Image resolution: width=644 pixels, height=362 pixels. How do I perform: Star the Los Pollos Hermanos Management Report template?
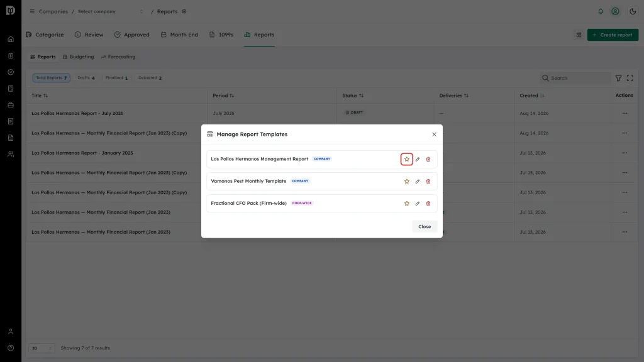(407, 159)
